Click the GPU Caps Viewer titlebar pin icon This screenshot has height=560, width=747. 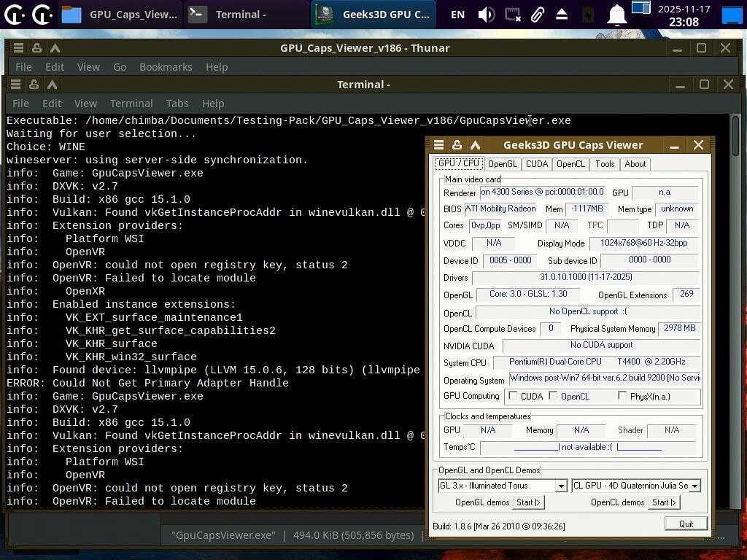457,145
